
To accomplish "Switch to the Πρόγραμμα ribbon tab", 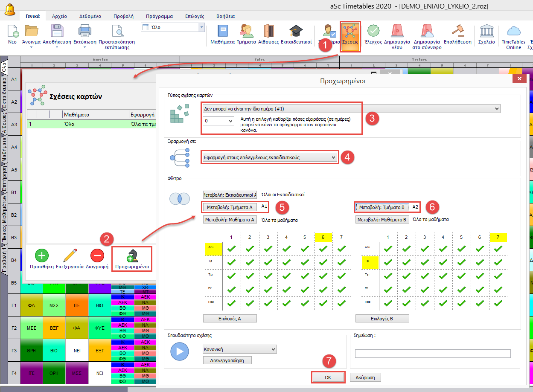I will [159, 16].
